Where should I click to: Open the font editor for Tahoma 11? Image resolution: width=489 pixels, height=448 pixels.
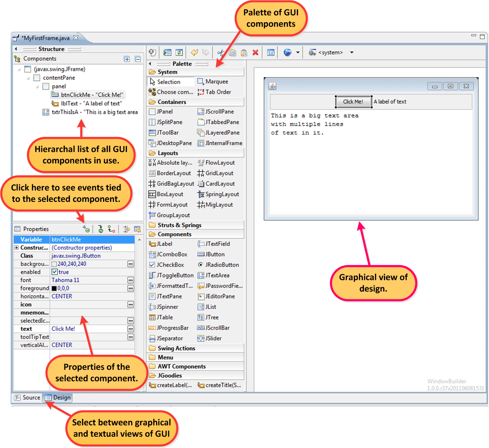[130, 280]
